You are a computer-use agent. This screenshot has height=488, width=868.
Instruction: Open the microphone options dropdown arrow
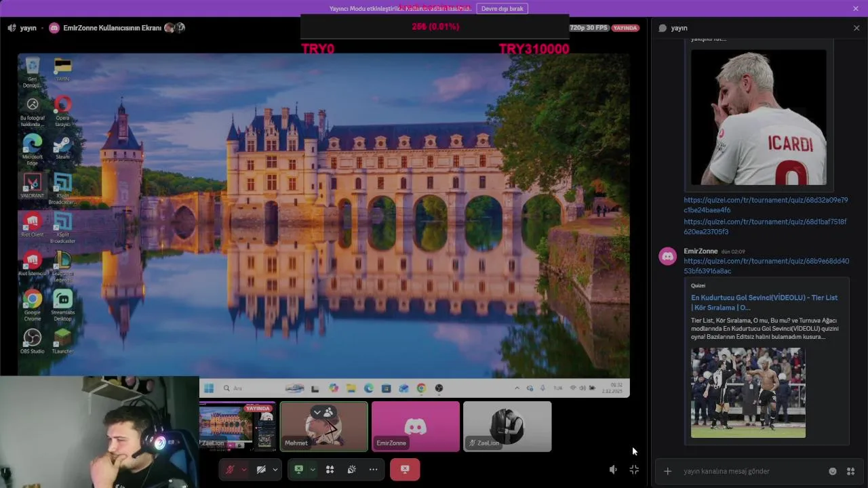244,470
